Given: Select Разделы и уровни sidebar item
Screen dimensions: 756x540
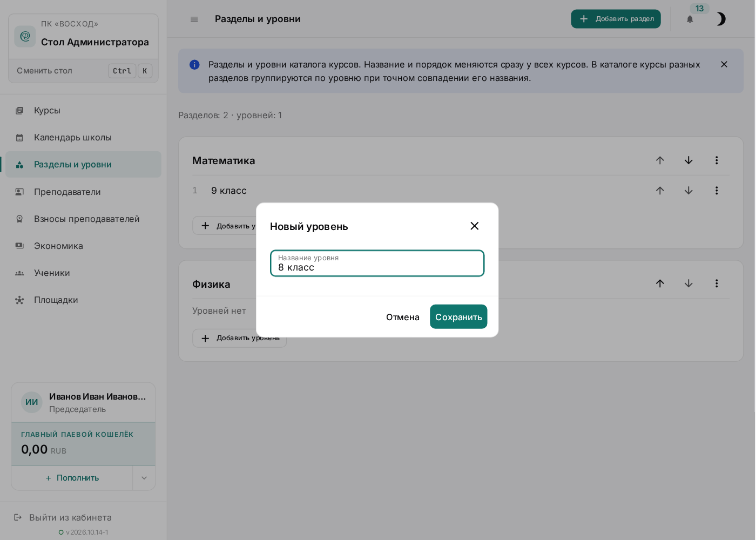Looking at the screenshot, I should coord(83,164).
